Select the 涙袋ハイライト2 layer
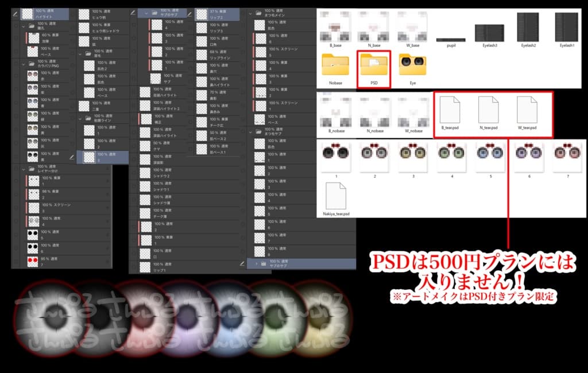This screenshot has width=588, height=373. click(x=163, y=106)
